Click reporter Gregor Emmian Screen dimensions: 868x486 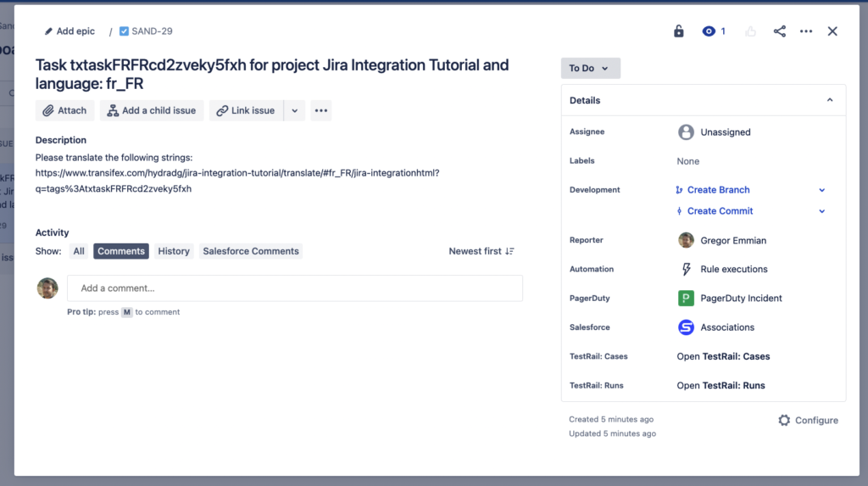[733, 241]
